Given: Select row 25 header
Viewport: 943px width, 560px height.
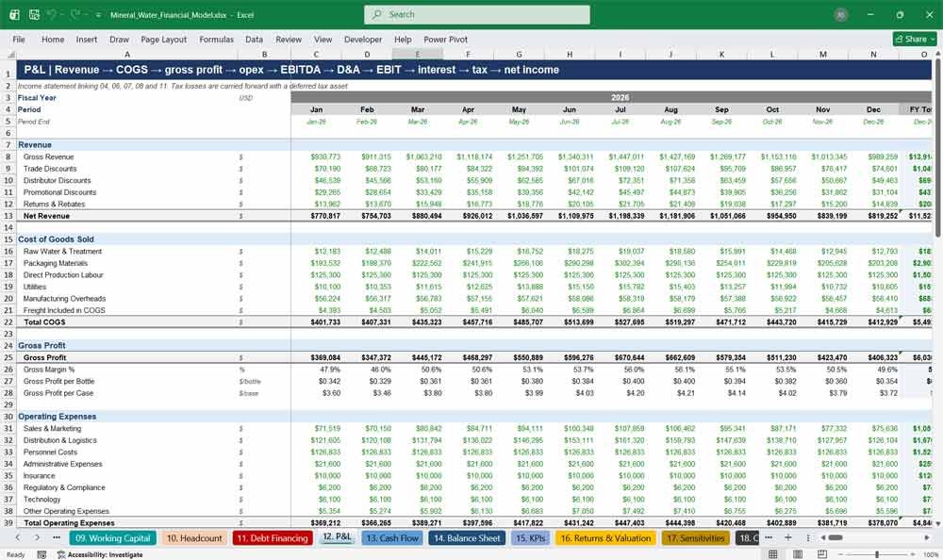Looking at the screenshot, I should click(8, 357).
